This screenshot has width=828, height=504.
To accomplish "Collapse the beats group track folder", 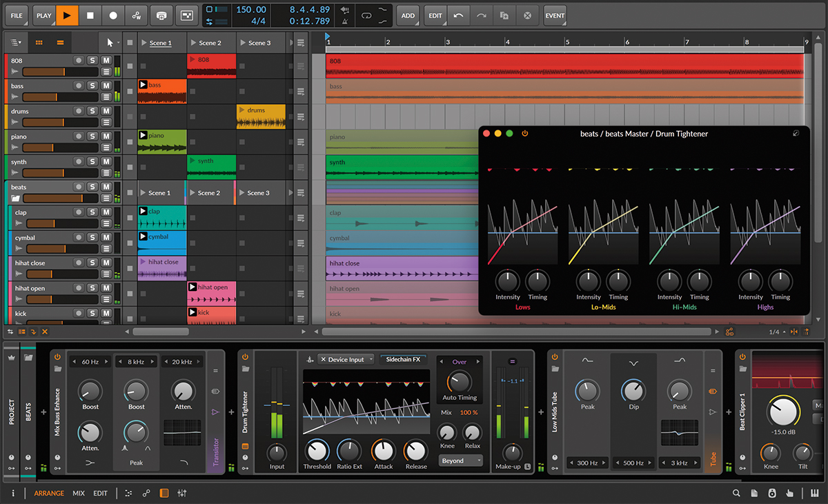I will click(15, 199).
